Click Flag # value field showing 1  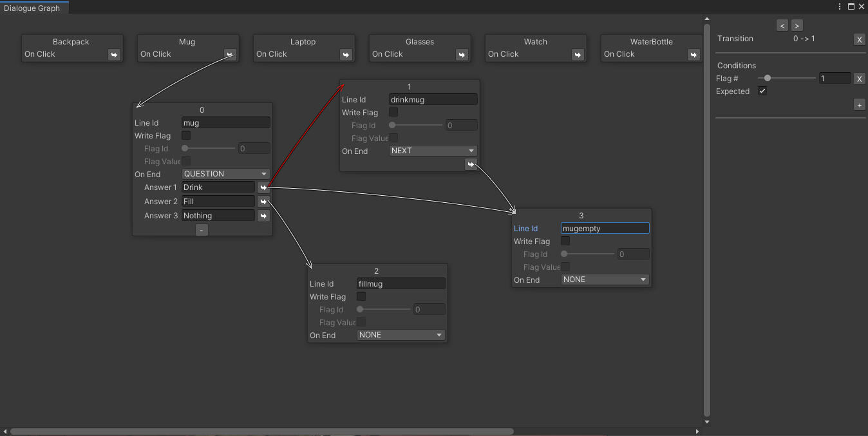coord(835,79)
